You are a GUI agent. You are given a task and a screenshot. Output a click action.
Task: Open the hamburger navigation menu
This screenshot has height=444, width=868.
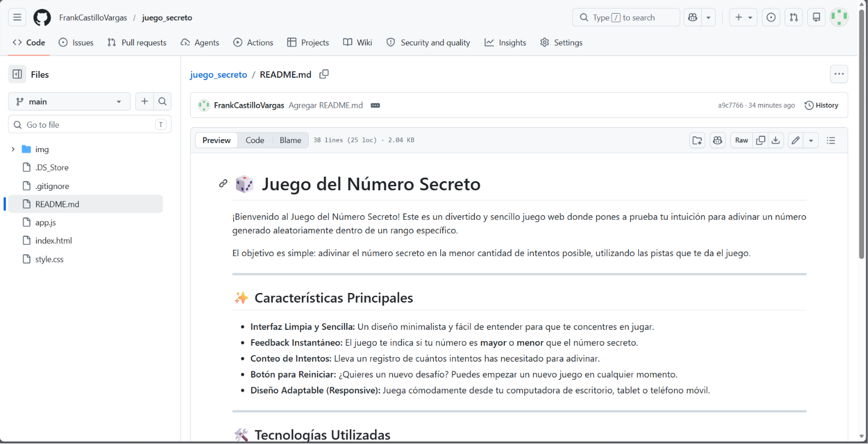click(x=17, y=18)
